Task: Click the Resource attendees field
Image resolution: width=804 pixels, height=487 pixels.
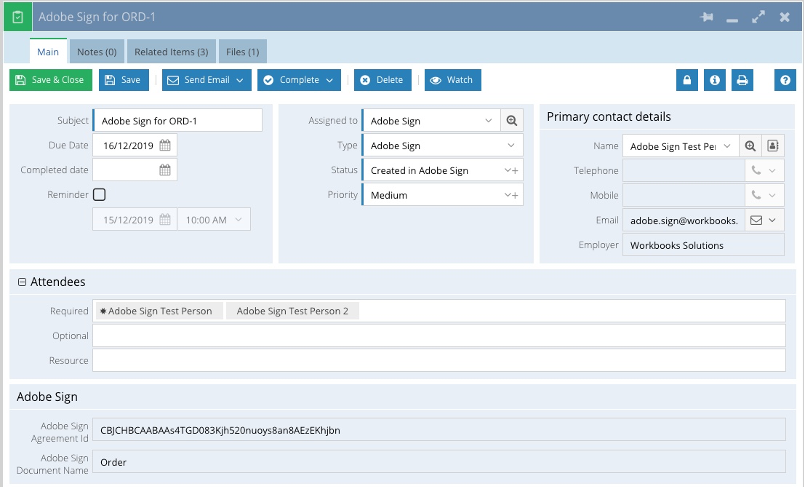Action: pos(439,360)
